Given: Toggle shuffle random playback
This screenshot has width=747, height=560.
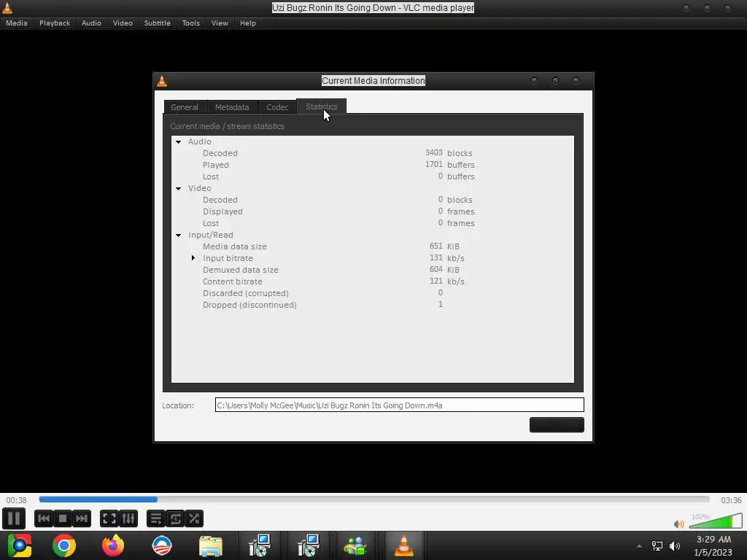Looking at the screenshot, I should tap(194, 518).
